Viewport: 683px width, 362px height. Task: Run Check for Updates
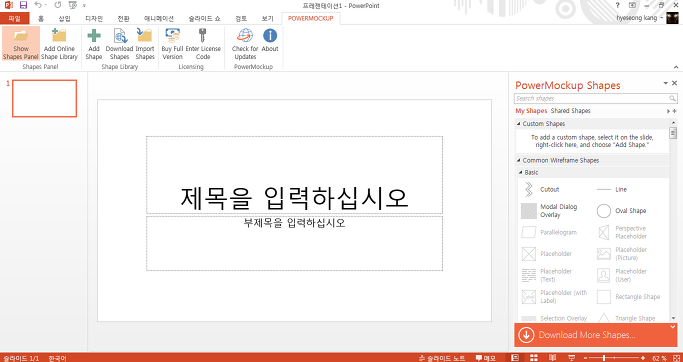(245, 44)
